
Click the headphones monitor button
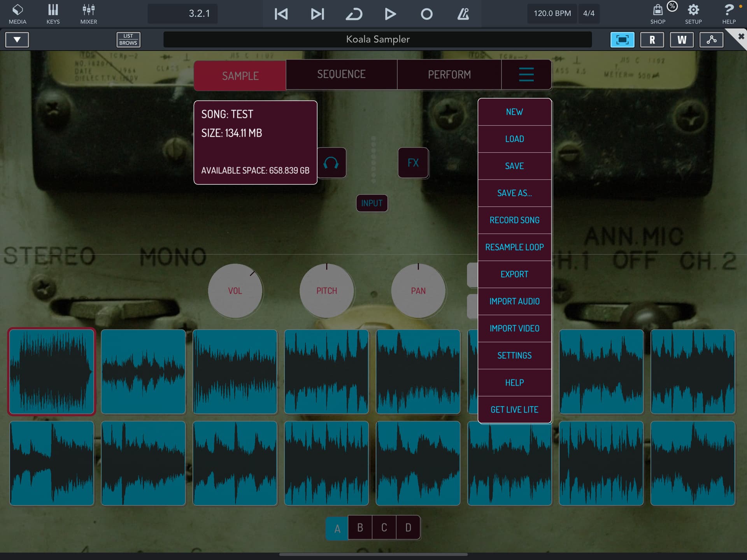tap(331, 163)
